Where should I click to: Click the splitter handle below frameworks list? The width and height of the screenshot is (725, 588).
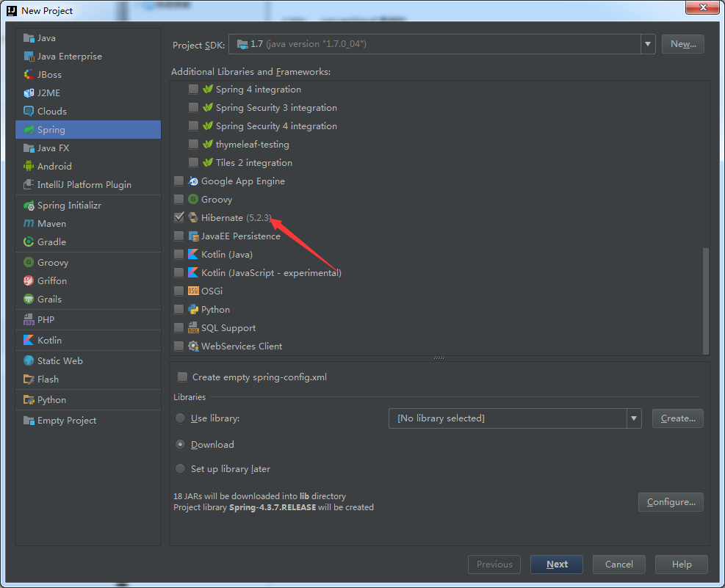pyautogui.click(x=439, y=358)
